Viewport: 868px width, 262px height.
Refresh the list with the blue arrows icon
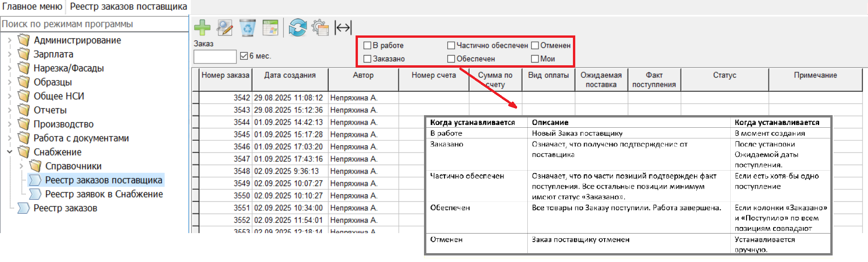(x=297, y=28)
